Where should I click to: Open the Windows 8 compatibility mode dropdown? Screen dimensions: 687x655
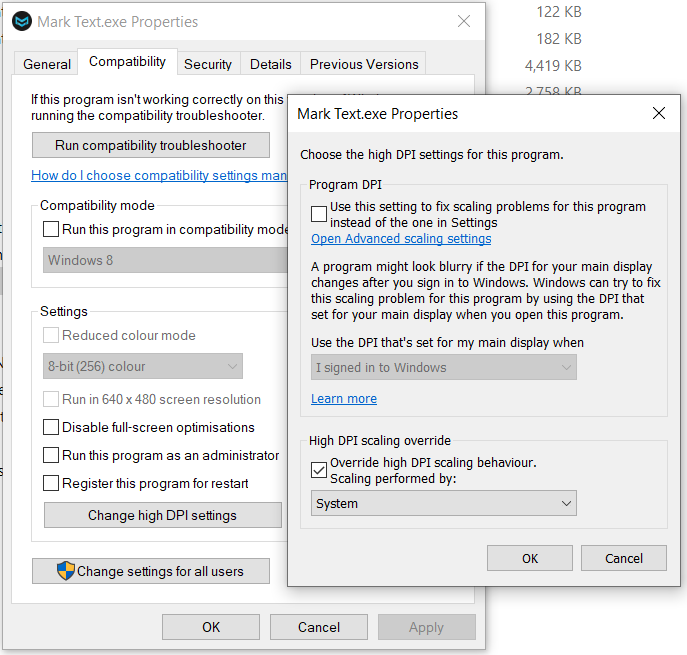tap(165, 260)
